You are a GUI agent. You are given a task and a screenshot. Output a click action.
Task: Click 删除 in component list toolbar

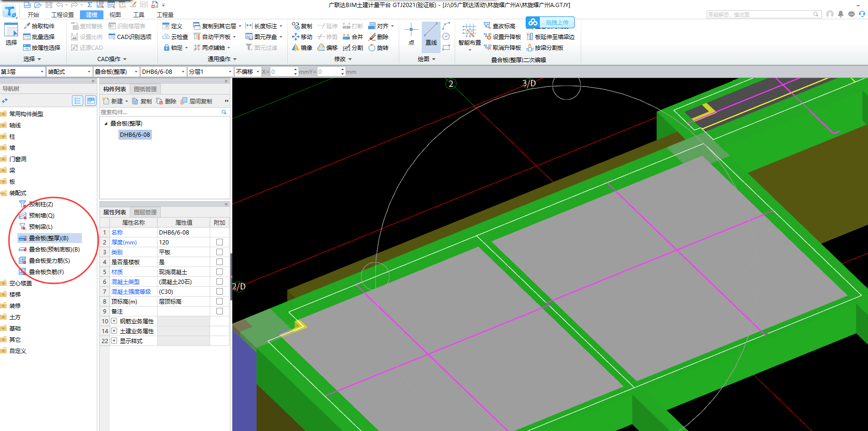(166, 101)
